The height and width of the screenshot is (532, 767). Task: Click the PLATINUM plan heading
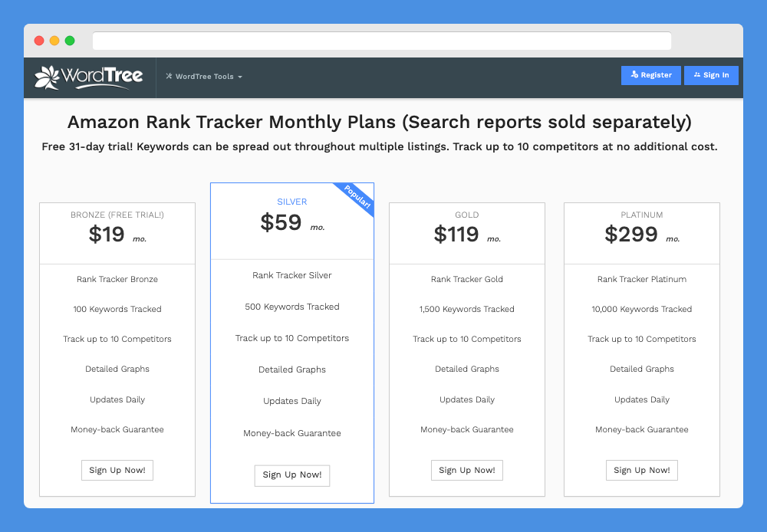642,215
